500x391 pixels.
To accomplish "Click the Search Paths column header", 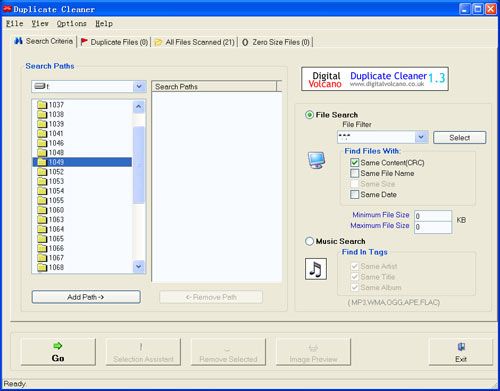I will (x=214, y=87).
